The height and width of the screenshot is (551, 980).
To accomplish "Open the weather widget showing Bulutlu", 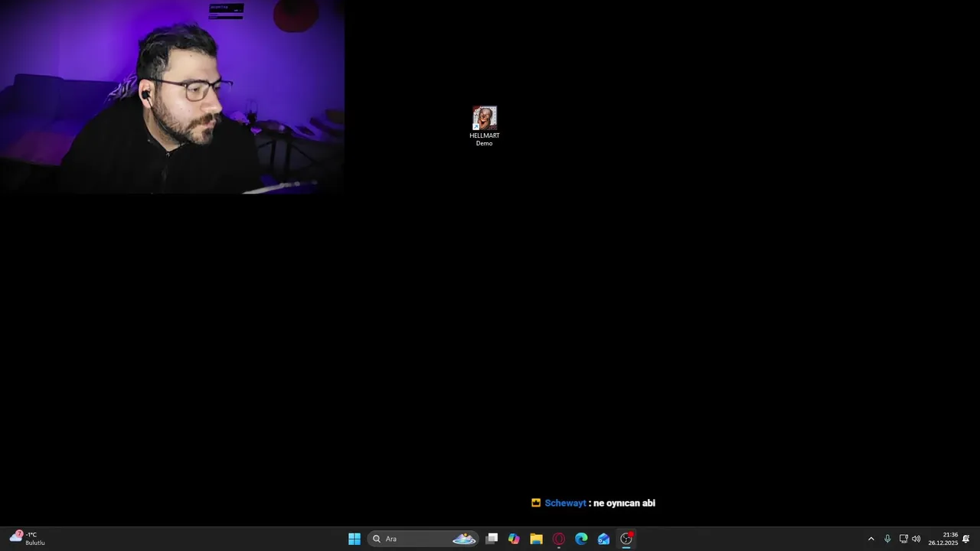I will coord(28,539).
